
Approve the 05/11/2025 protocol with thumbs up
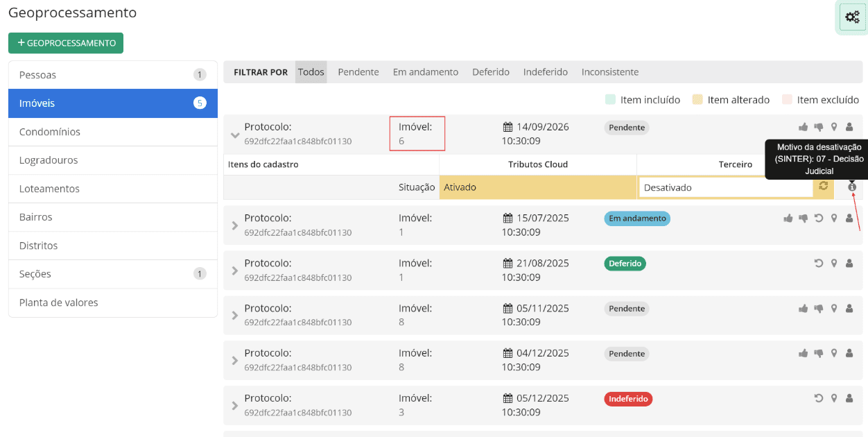[x=804, y=308]
